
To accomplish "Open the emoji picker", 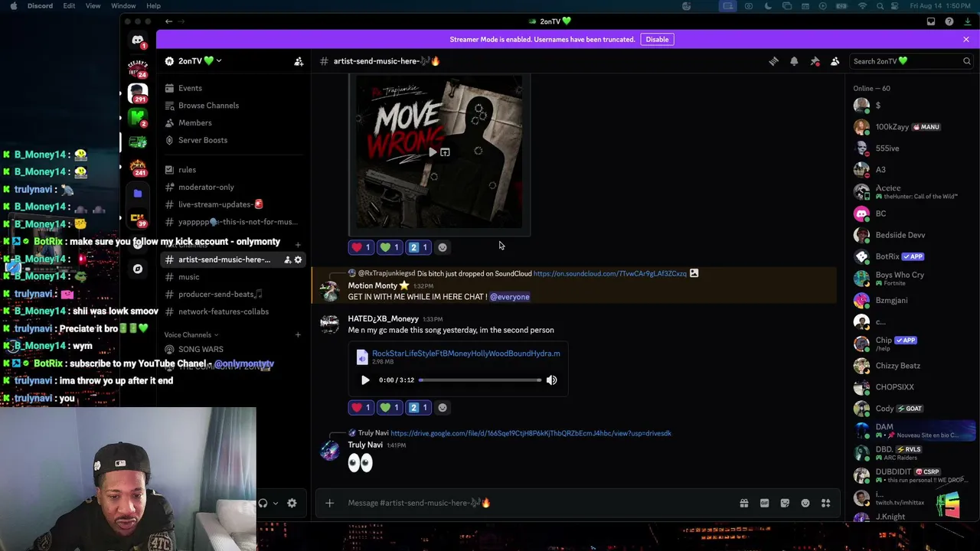I will coord(805,503).
